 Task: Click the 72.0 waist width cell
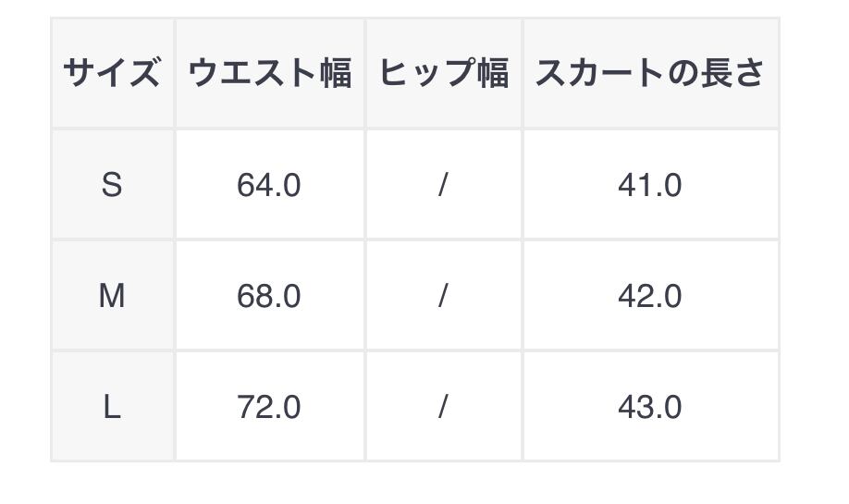(269, 407)
